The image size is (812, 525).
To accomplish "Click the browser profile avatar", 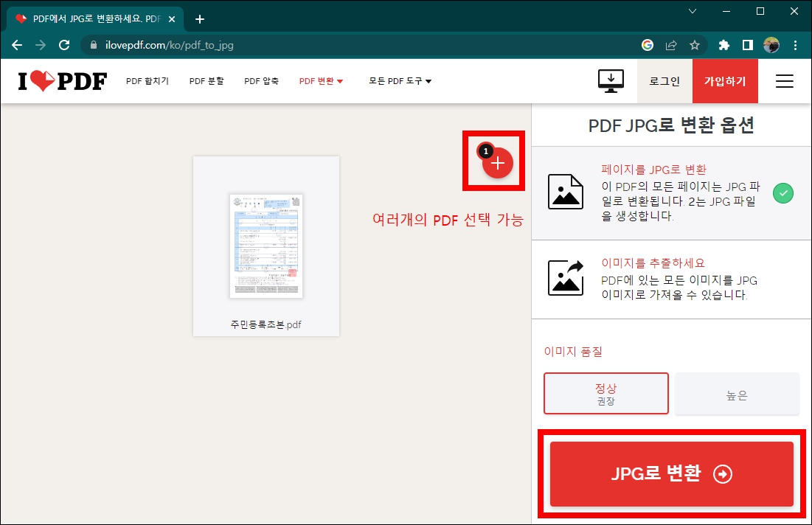I will (x=771, y=44).
